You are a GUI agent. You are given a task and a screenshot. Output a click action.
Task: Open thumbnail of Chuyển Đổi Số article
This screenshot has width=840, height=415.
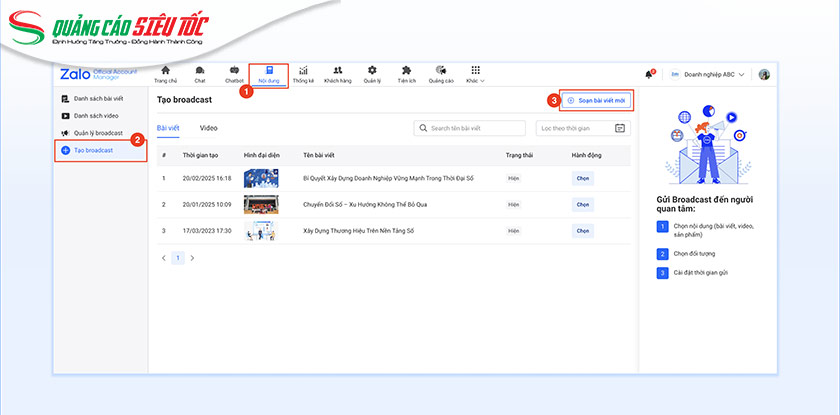click(261, 204)
